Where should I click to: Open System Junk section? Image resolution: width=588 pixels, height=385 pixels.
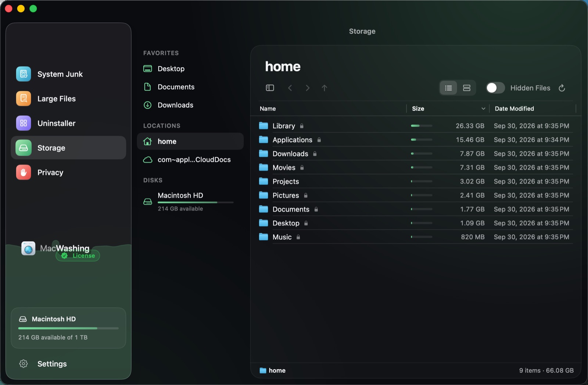point(68,74)
